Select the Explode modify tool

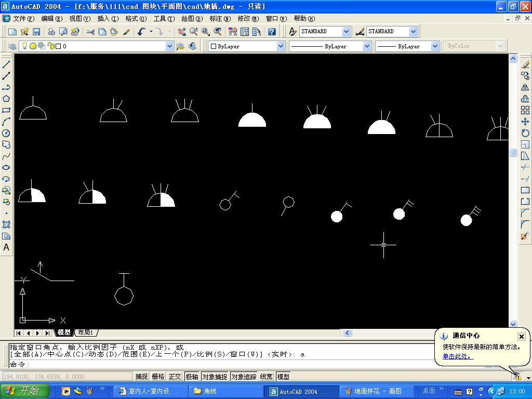coord(525,236)
